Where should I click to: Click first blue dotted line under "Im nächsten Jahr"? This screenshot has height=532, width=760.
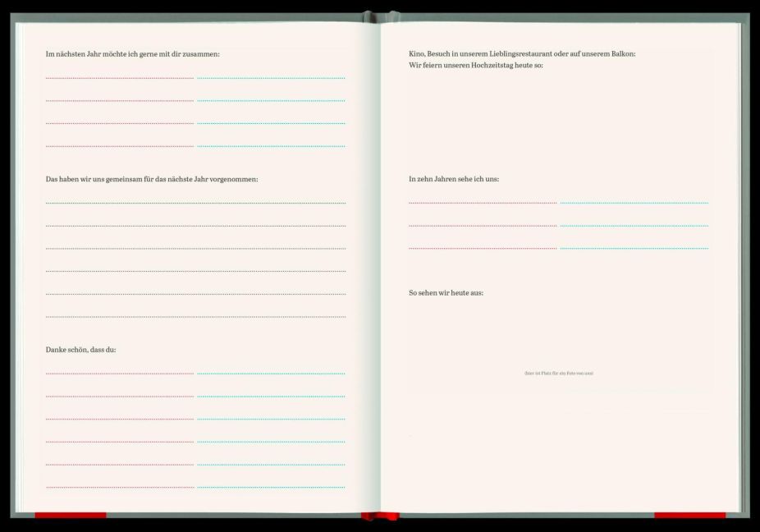tap(272, 78)
